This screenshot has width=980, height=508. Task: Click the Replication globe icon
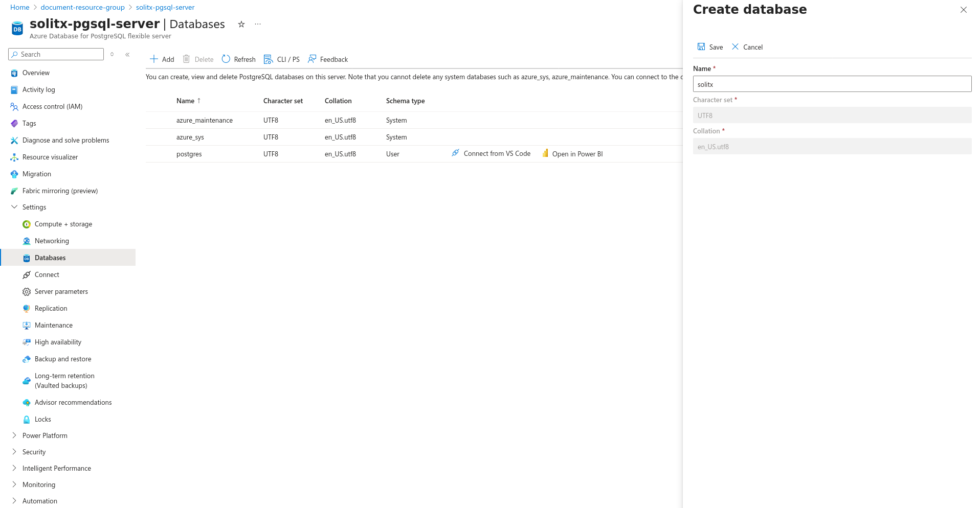27,309
